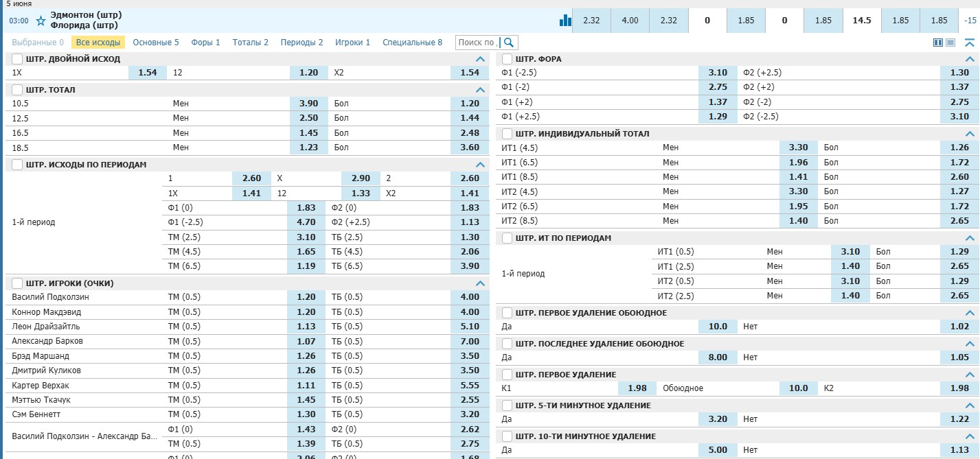Pick Ф2 (+2) handicap odds 1.37
This screenshot has width=980, height=459.
click(x=960, y=87)
